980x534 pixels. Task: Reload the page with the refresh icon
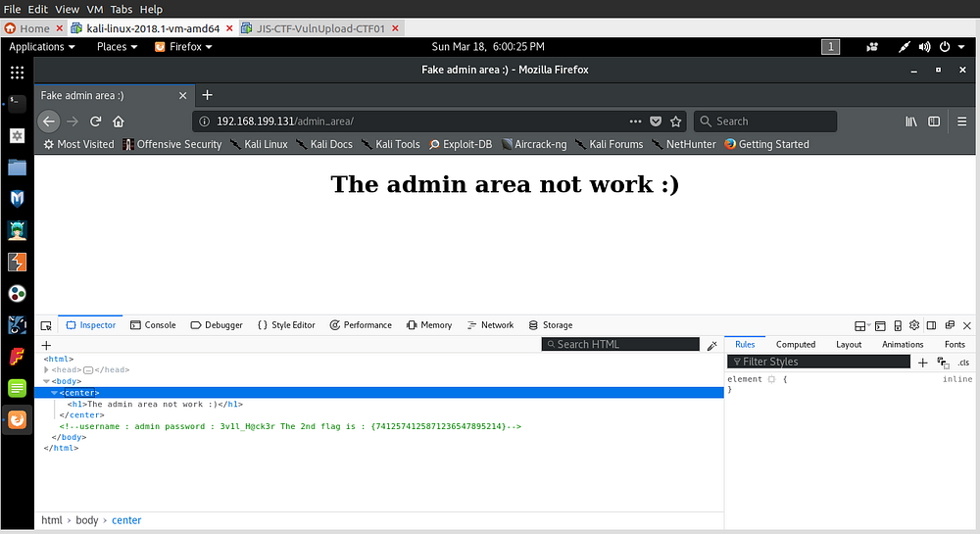[x=96, y=121]
